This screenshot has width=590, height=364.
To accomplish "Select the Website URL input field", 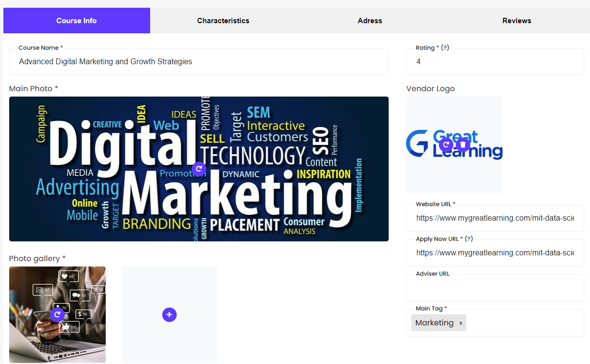I will (495, 218).
